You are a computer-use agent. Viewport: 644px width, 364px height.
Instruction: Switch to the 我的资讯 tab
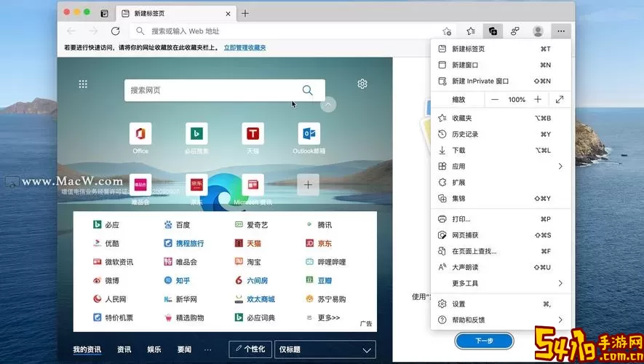(87, 349)
